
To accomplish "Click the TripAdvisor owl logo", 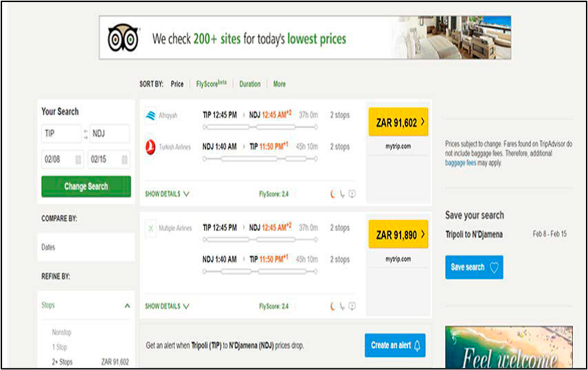I will [124, 38].
